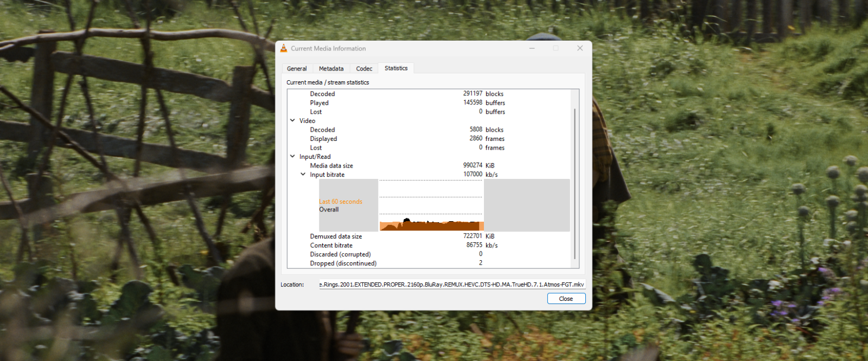
Task: Click the 'Overall' legend text
Action: 329,210
